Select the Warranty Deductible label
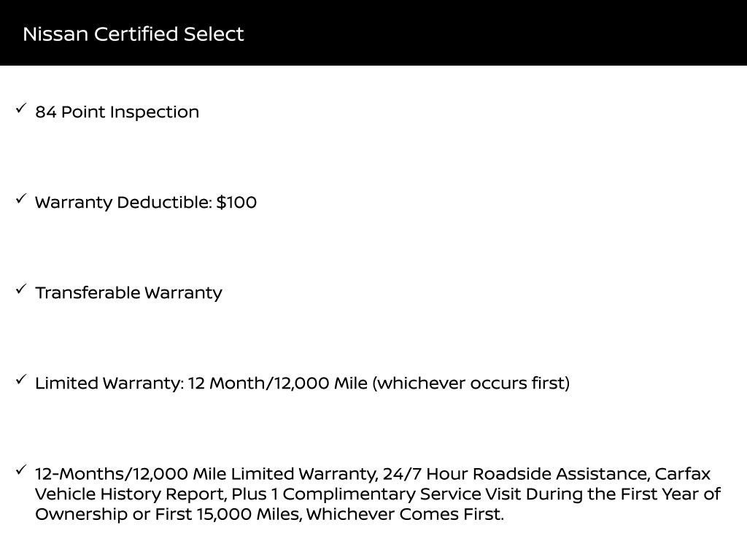The image size is (747, 560). (x=123, y=203)
